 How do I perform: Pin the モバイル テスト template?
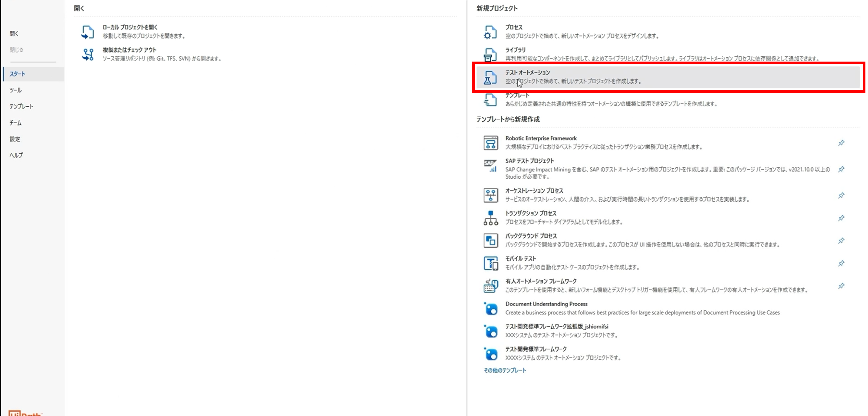(x=841, y=263)
